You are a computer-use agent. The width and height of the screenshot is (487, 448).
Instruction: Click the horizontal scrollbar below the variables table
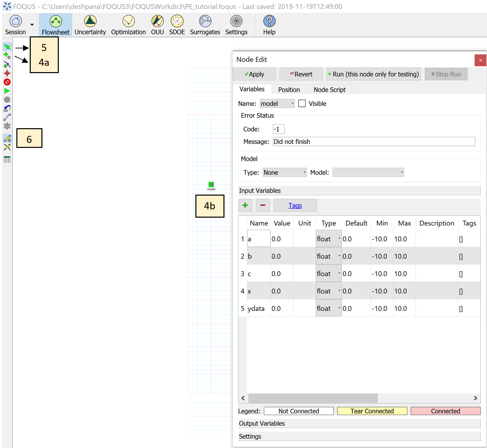click(313, 398)
